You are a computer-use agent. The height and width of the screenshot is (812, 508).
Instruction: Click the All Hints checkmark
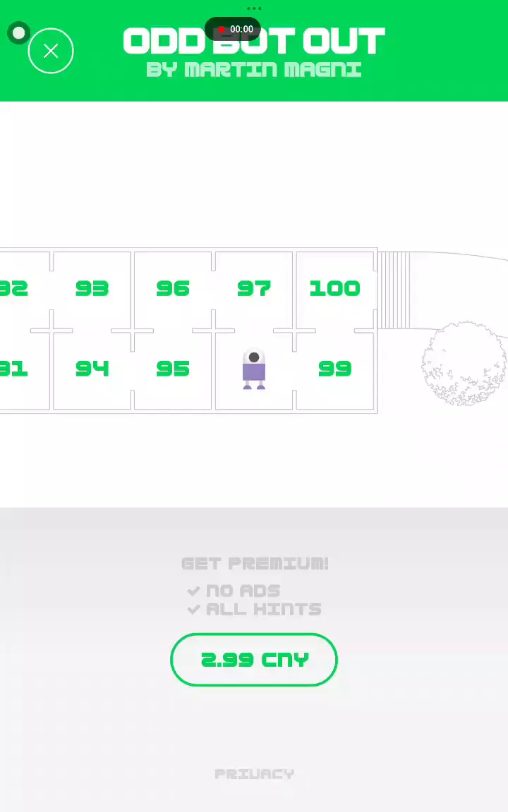[x=194, y=610]
